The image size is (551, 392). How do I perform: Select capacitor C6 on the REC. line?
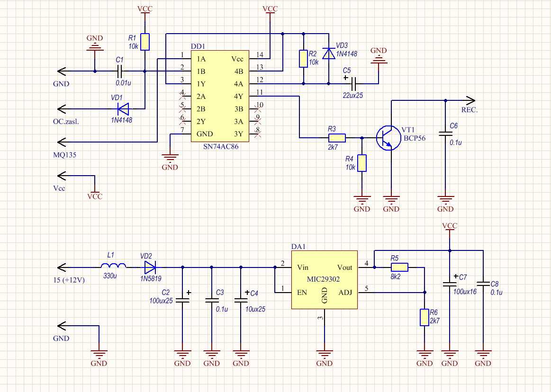coord(445,134)
